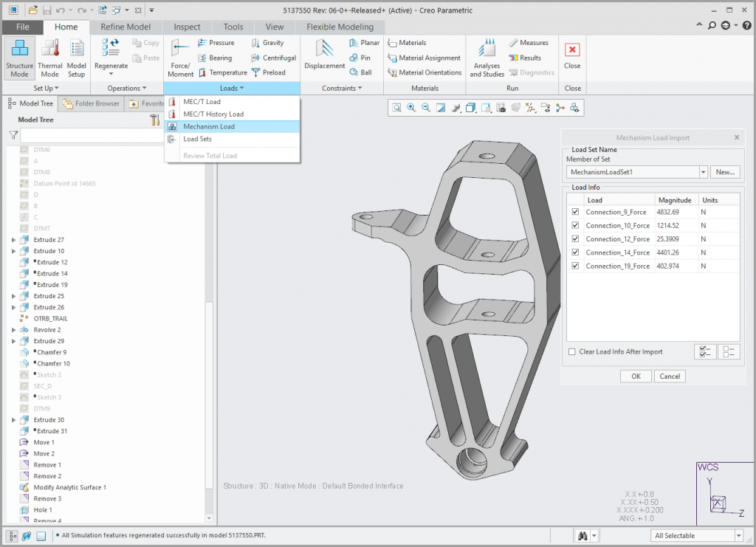Click the Refit view icon
This screenshot has width=756, height=547.
[396, 108]
